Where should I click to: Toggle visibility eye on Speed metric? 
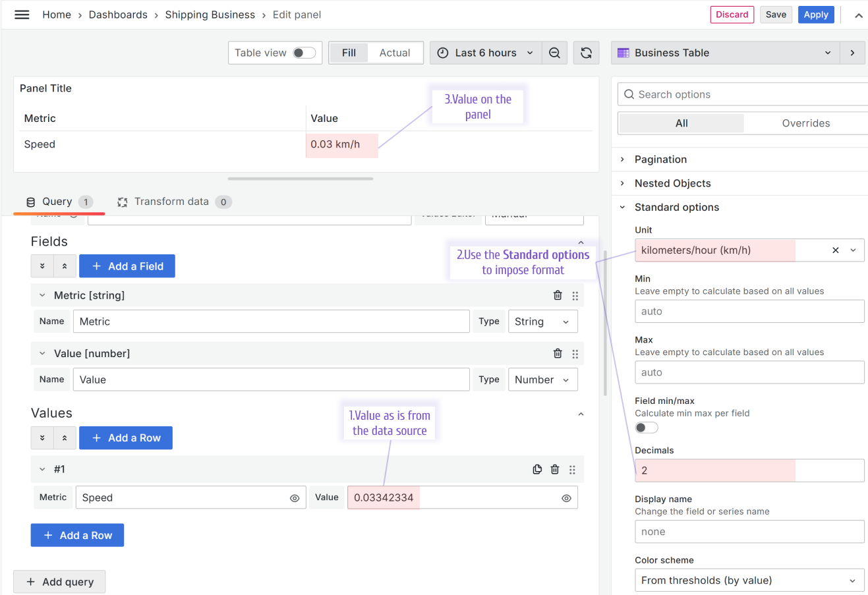click(x=295, y=498)
